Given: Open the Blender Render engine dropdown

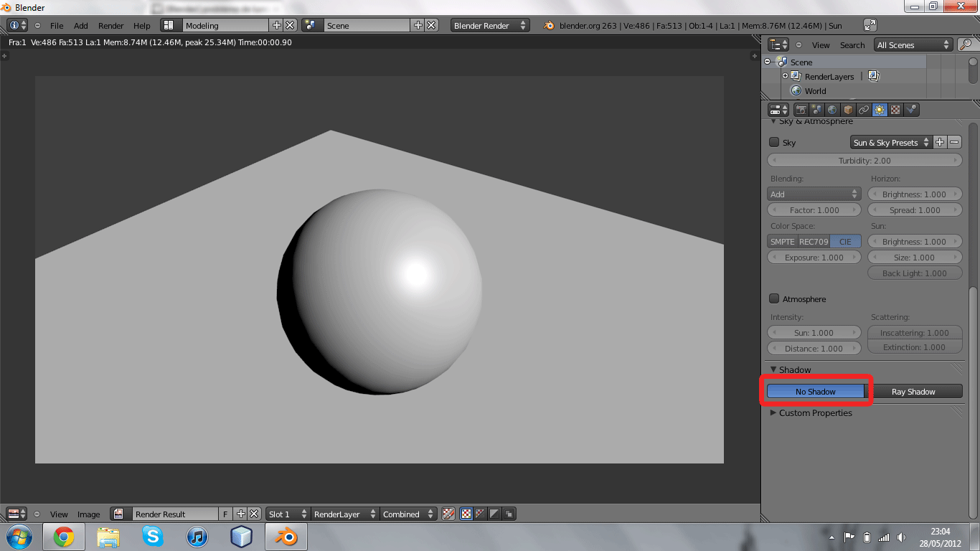Looking at the screenshot, I should click(490, 25).
